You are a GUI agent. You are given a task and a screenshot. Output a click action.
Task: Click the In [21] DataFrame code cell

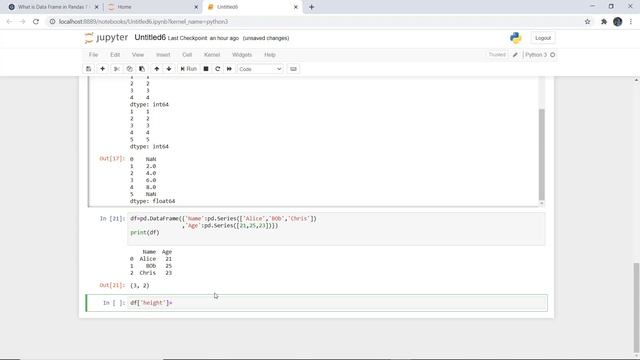point(336,229)
